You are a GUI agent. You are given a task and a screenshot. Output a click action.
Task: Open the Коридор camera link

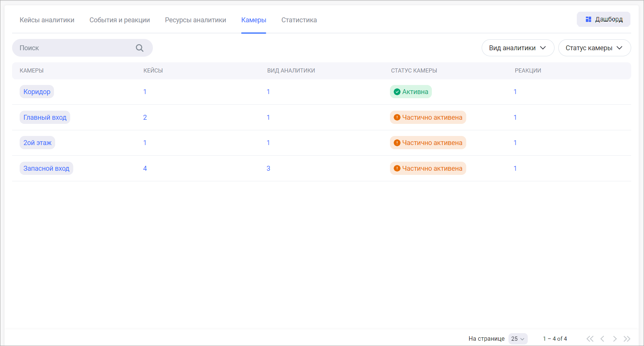point(37,92)
